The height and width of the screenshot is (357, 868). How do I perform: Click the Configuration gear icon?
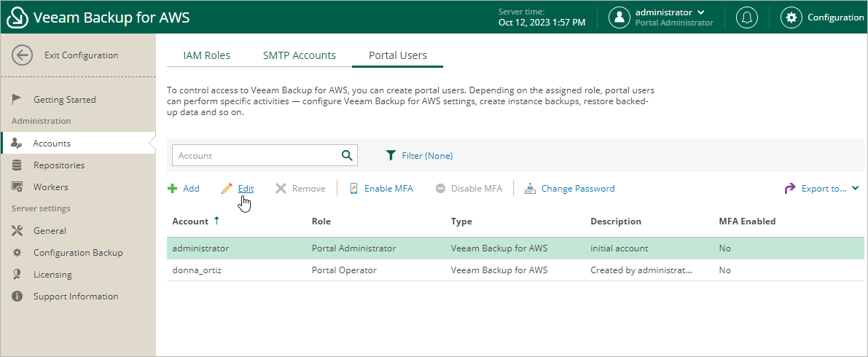click(791, 17)
